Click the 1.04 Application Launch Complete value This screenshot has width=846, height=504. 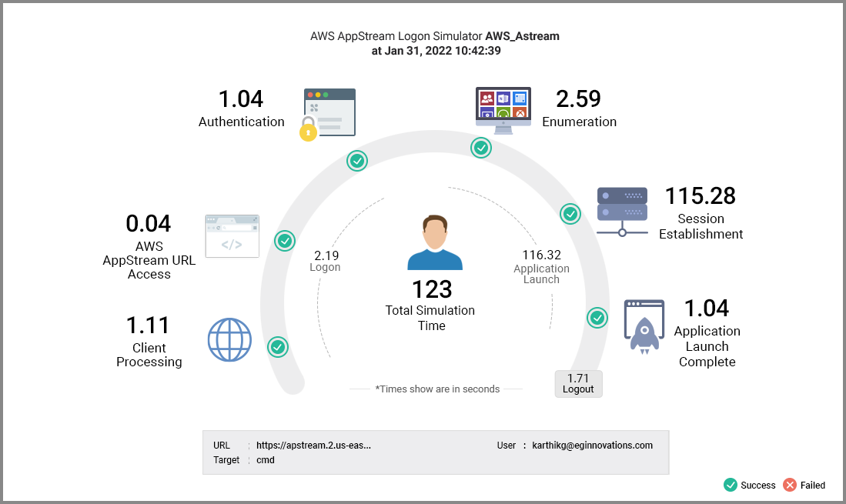707,309
